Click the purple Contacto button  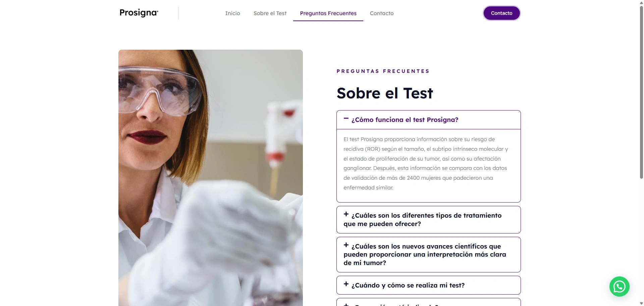click(x=501, y=13)
